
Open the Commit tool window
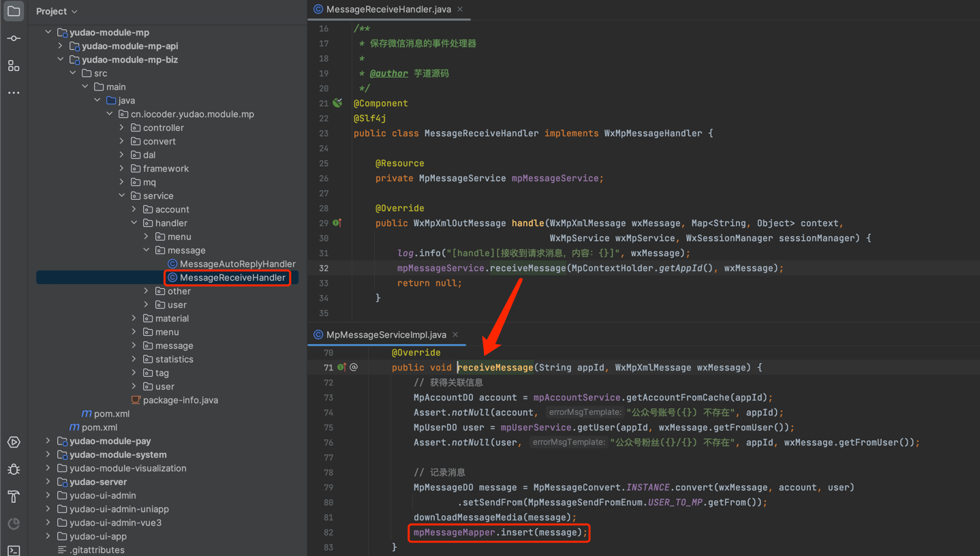(x=14, y=39)
